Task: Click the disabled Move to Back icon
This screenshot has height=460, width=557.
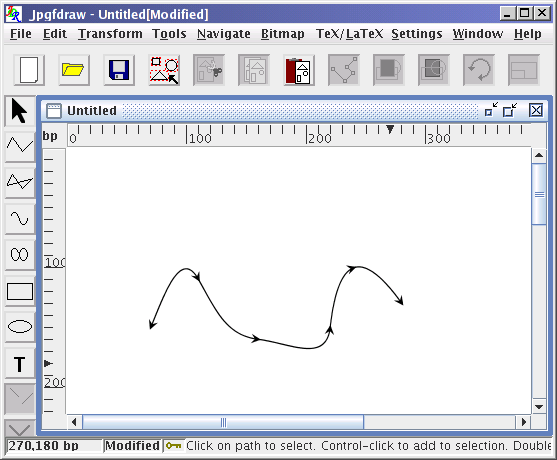Action: (434, 70)
